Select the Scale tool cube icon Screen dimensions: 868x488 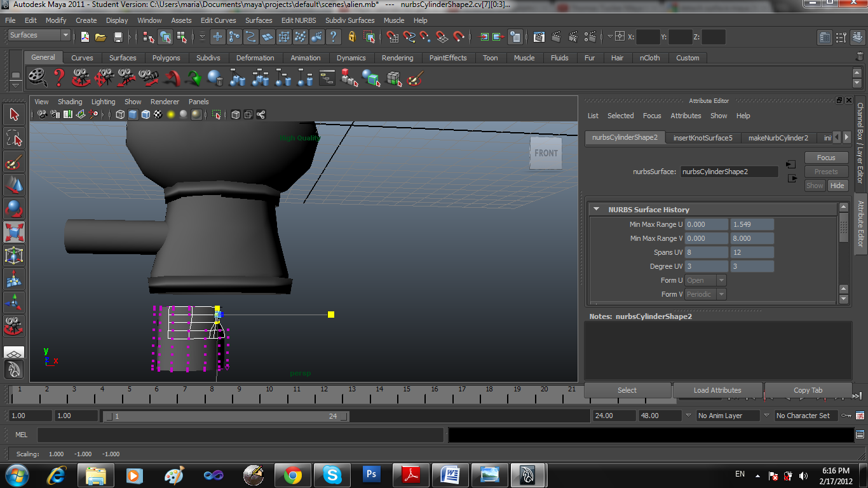[x=14, y=233]
